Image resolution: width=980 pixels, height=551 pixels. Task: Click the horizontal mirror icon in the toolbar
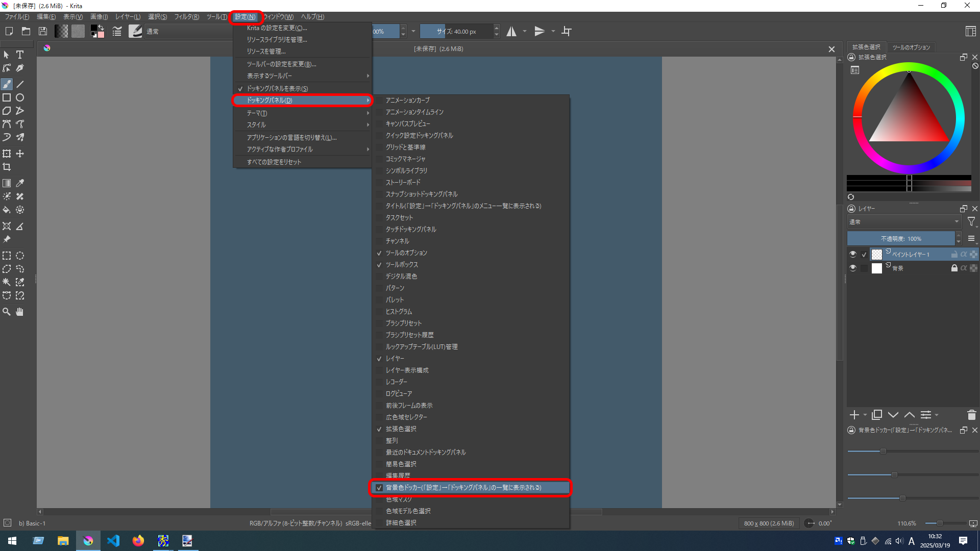(511, 31)
